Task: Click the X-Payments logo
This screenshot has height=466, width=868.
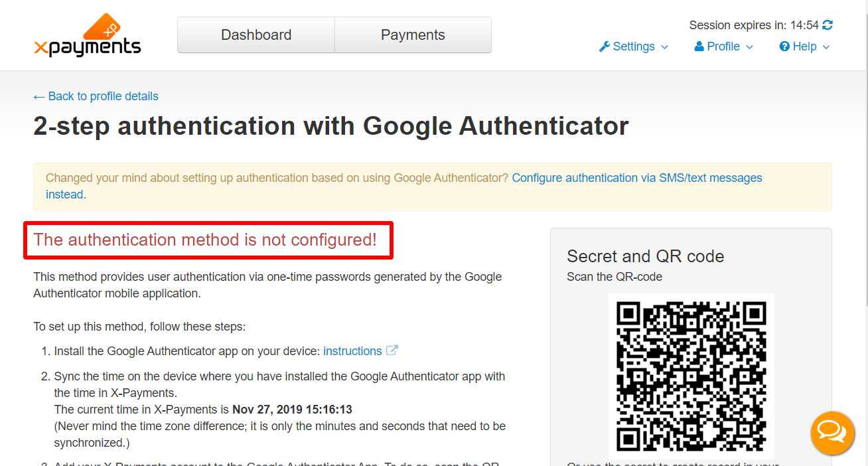Action: tap(87, 35)
